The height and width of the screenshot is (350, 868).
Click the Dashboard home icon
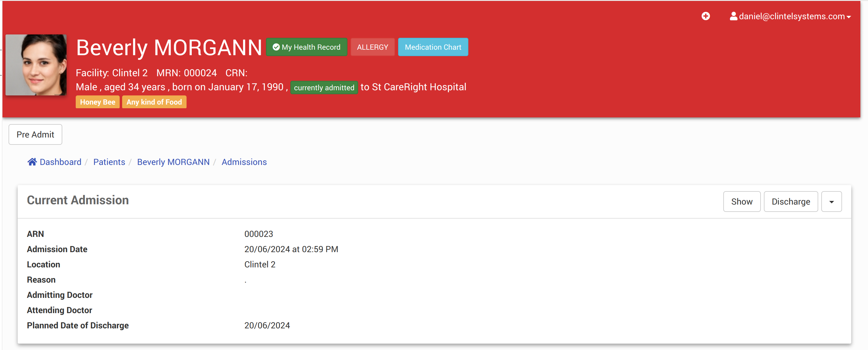(32, 162)
